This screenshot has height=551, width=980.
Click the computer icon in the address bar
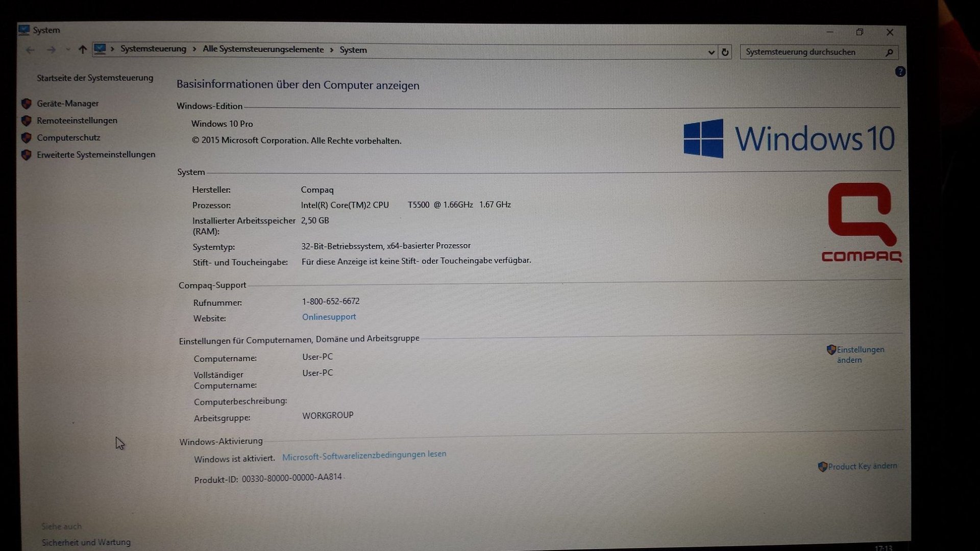(x=100, y=49)
